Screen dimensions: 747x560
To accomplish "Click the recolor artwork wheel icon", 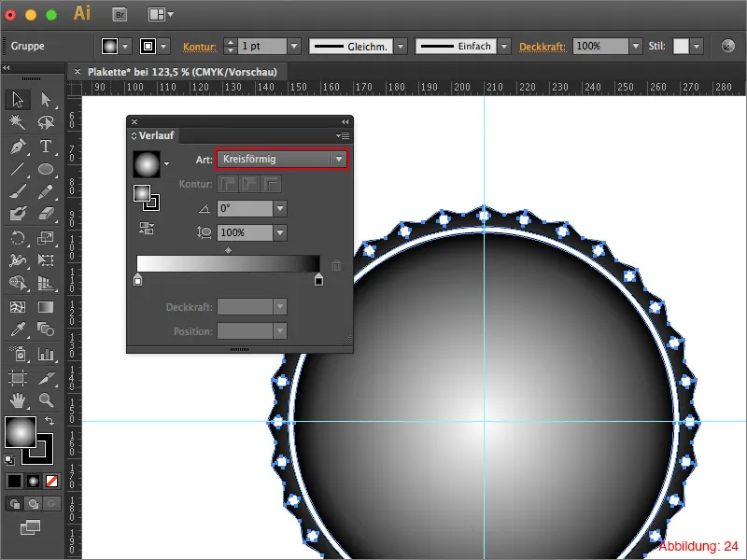I will coord(728,46).
